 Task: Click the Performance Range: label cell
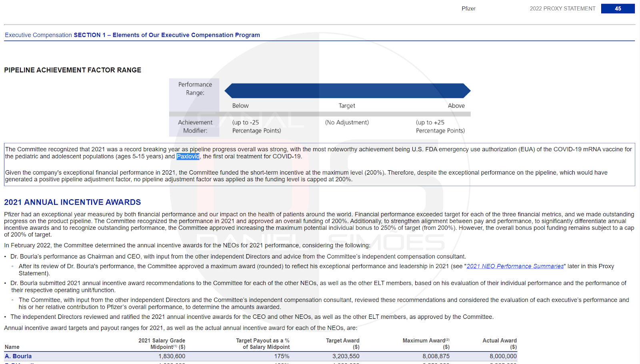coord(195,89)
